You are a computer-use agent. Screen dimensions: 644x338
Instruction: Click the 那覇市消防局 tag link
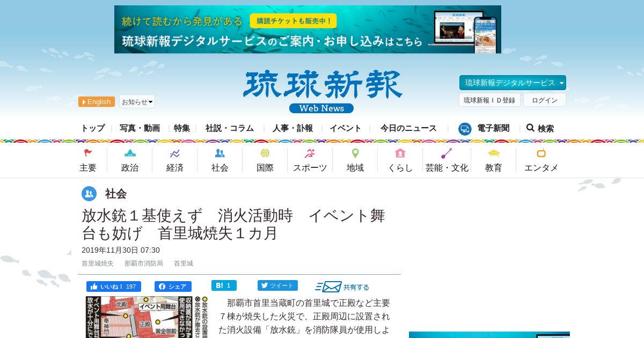point(144,263)
